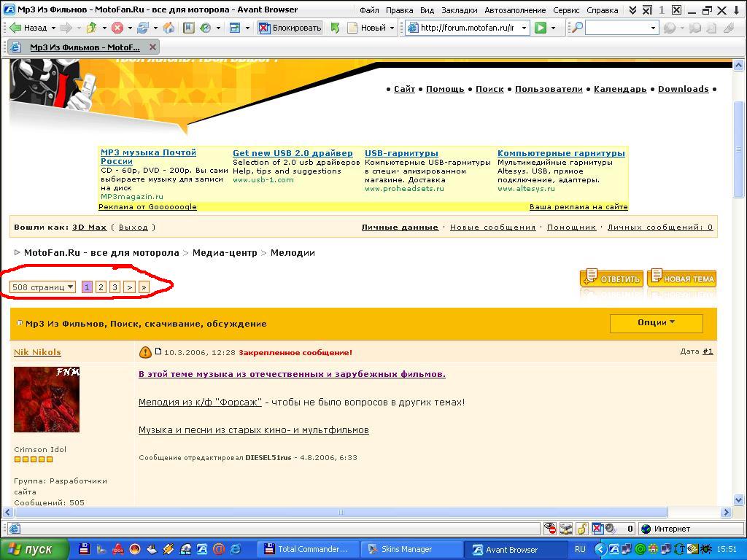
Task: Click the Выход logout link
Action: (133, 227)
